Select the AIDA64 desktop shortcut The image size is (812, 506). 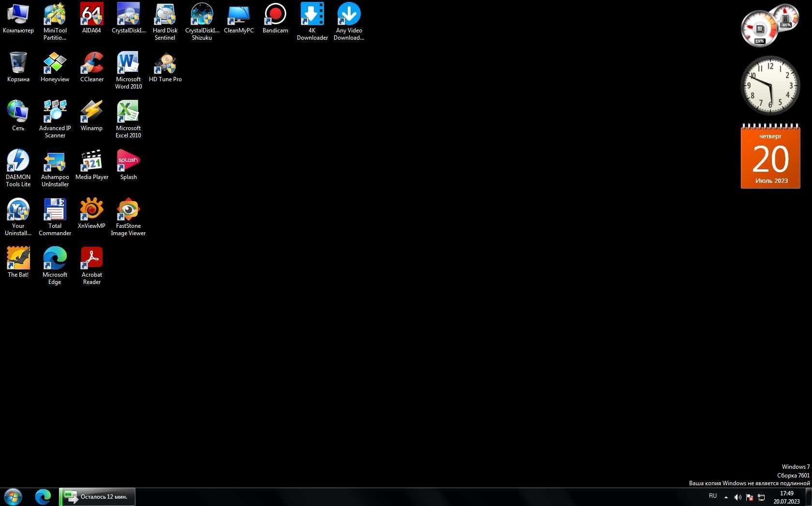tap(91, 18)
